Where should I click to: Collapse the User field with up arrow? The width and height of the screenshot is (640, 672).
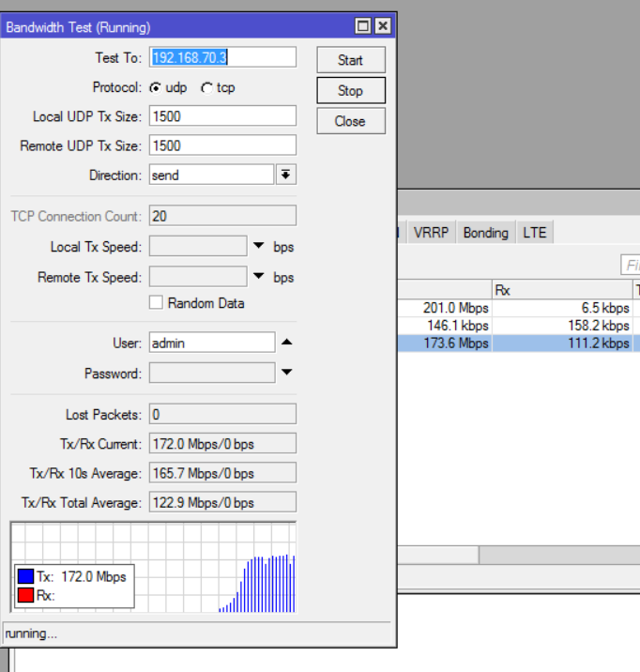point(286,342)
